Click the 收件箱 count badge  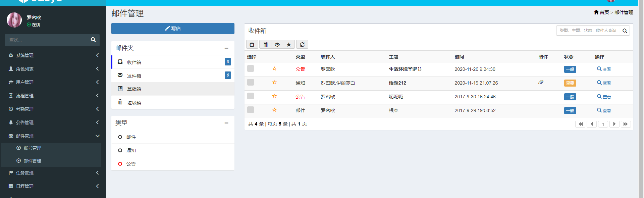(x=228, y=62)
